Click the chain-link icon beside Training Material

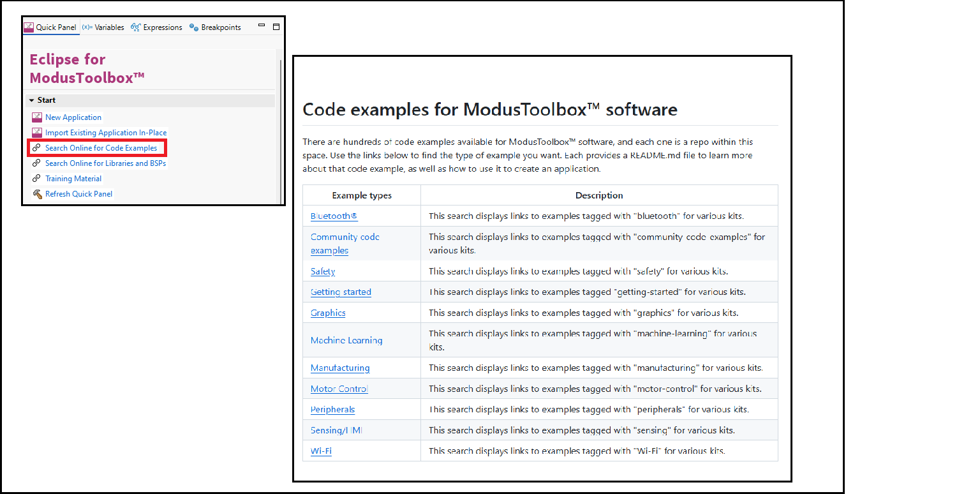pyautogui.click(x=36, y=179)
